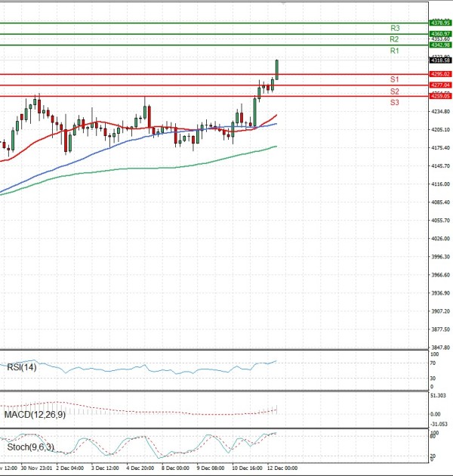The height and width of the screenshot is (476, 453).
Task: Click the 4277.04 red price tag
Action: click(x=439, y=85)
